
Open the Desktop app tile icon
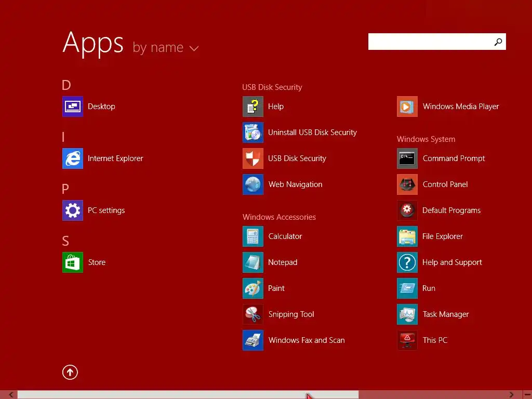tap(73, 107)
